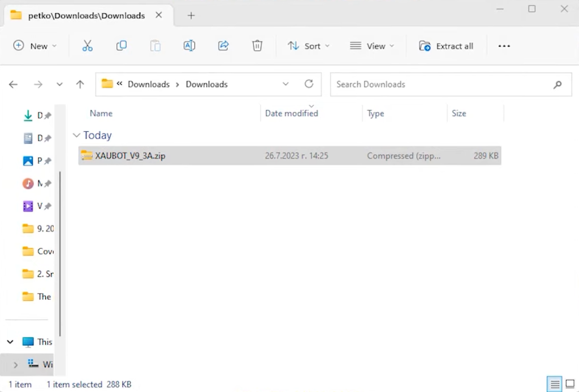Collapse the Today group
The width and height of the screenshot is (579, 392).
tap(77, 136)
